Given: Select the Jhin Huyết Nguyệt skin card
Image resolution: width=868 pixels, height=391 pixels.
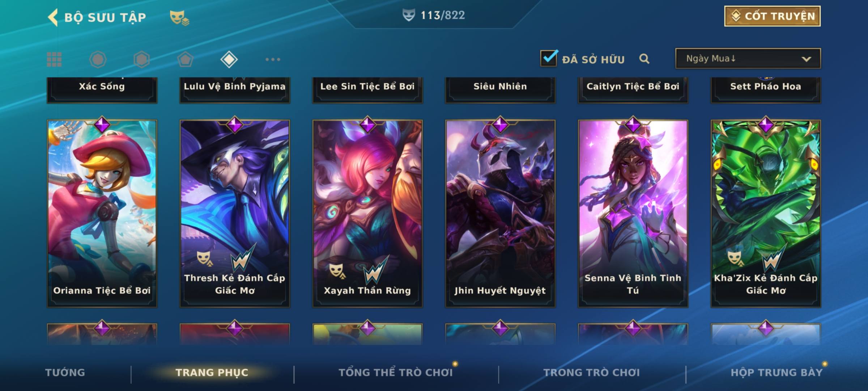Looking at the screenshot, I should tap(500, 214).
